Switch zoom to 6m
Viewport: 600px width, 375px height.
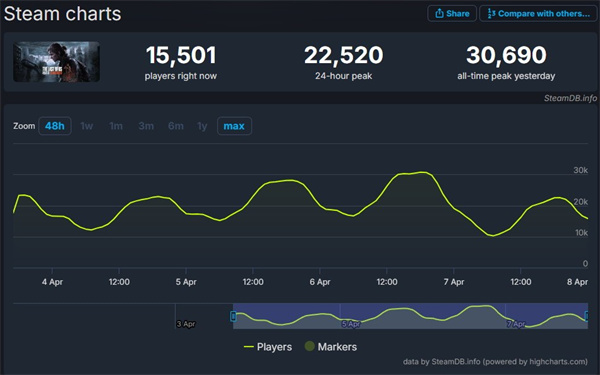[x=176, y=126]
